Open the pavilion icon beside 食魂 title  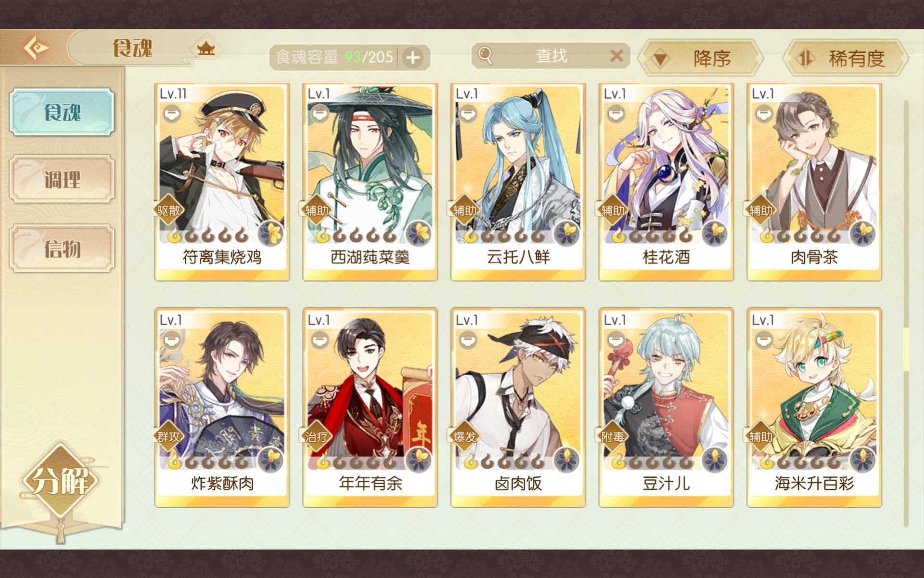[206, 48]
